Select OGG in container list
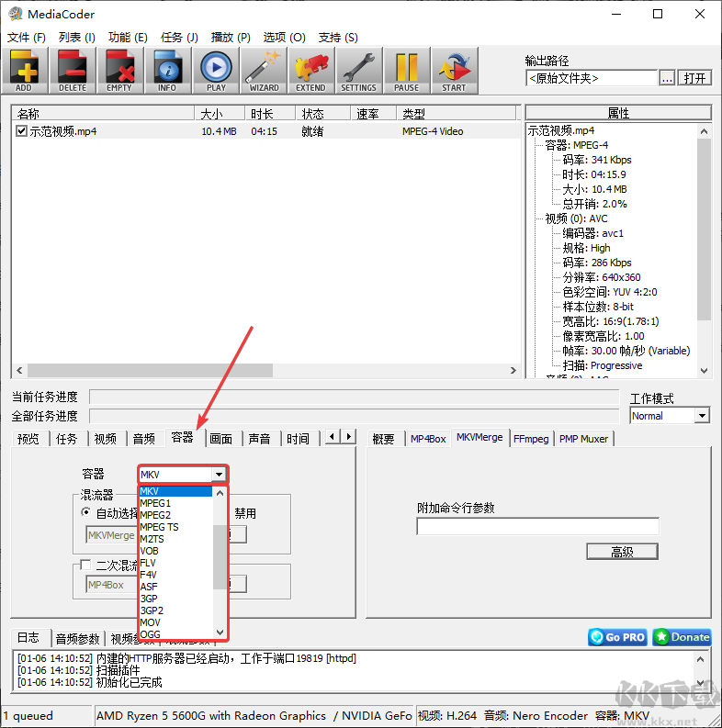The width and height of the screenshot is (722, 728). pyautogui.click(x=176, y=634)
